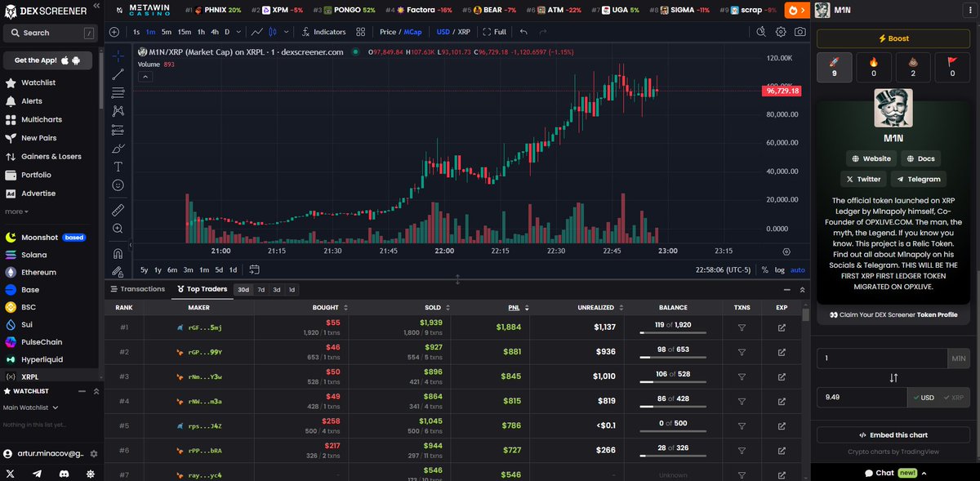This screenshot has width=980, height=481.
Task: Select XRP in the converter
Action: coord(954,397)
